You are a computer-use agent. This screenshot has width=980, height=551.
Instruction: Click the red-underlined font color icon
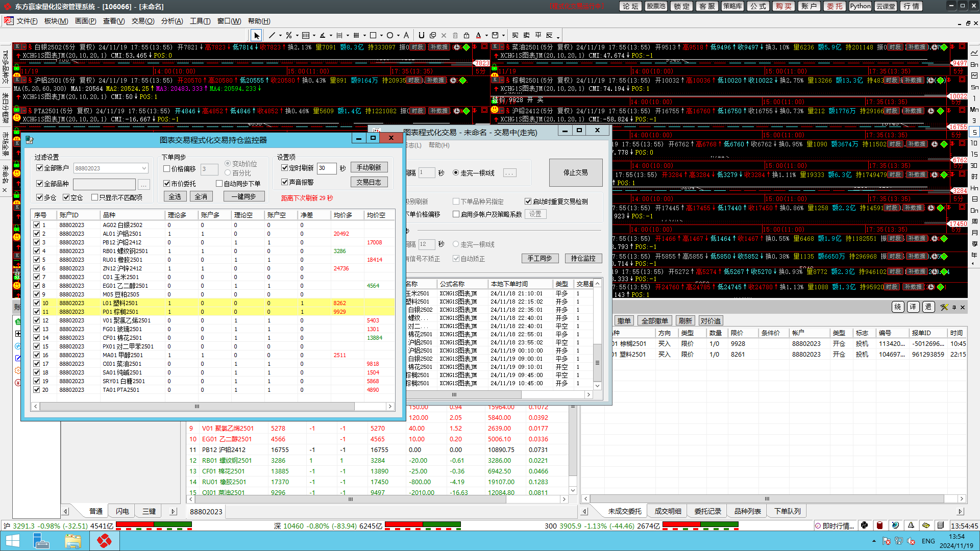pyautogui.click(x=478, y=35)
